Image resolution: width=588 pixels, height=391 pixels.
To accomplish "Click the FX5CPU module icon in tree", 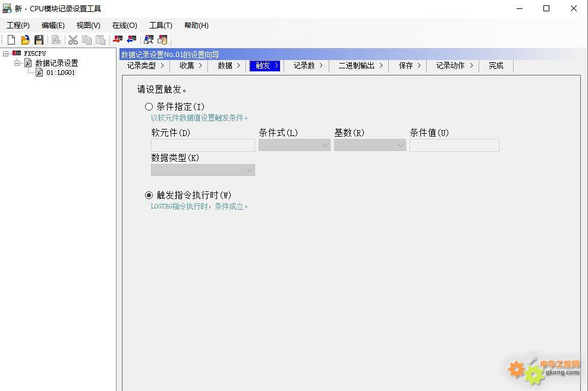I will (x=17, y=53).
